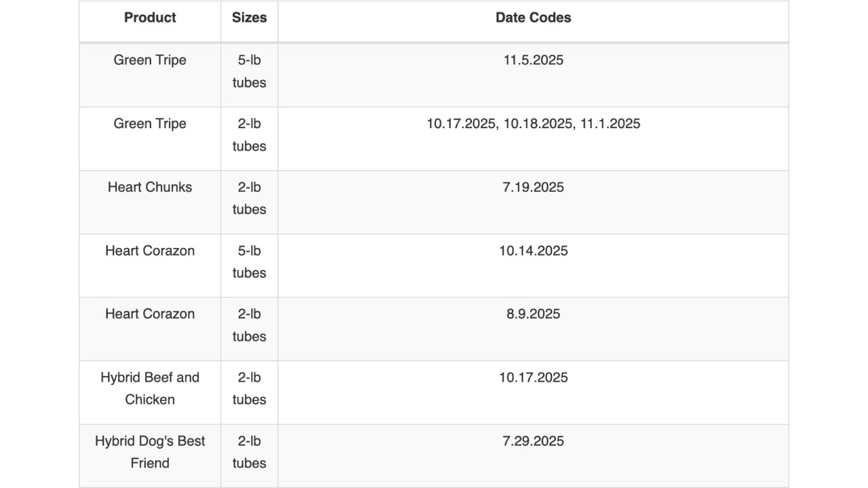Click the 5-lb tubes size for Green Tripe
This screenshot has width=868, height=488.
coord(250,71)
